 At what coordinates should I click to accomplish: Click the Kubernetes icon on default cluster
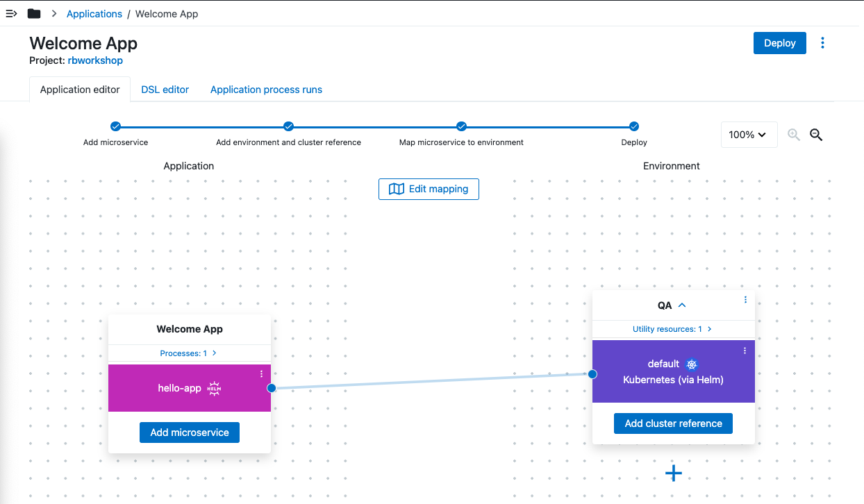(691, 364)
